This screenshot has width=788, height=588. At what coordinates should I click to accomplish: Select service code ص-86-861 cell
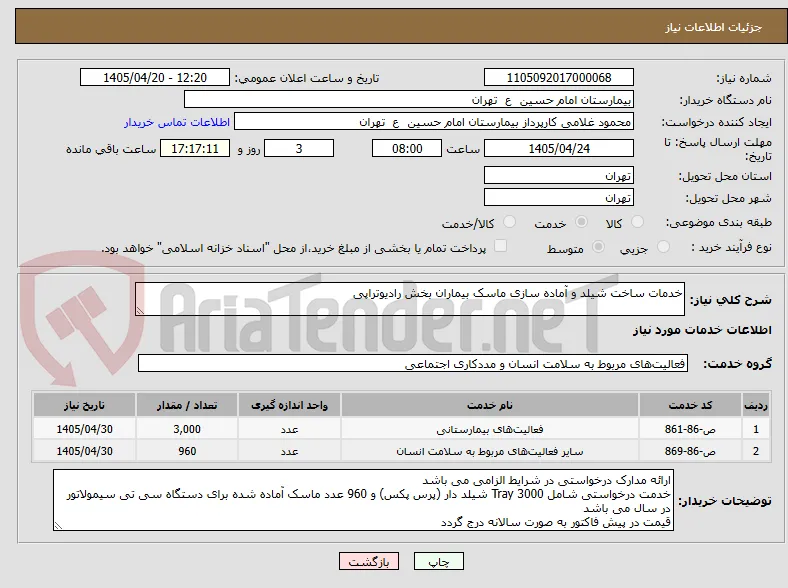pyautogui.click(x=691, y=429)
